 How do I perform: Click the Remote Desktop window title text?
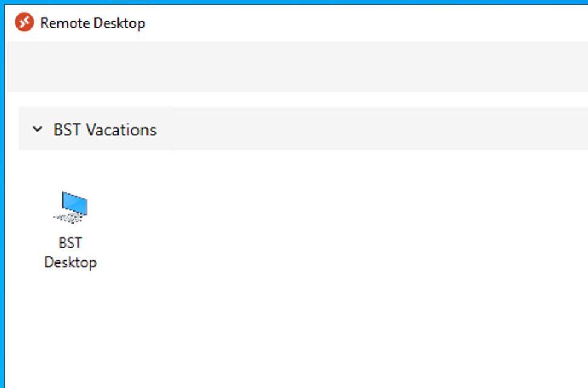(93, 24)
